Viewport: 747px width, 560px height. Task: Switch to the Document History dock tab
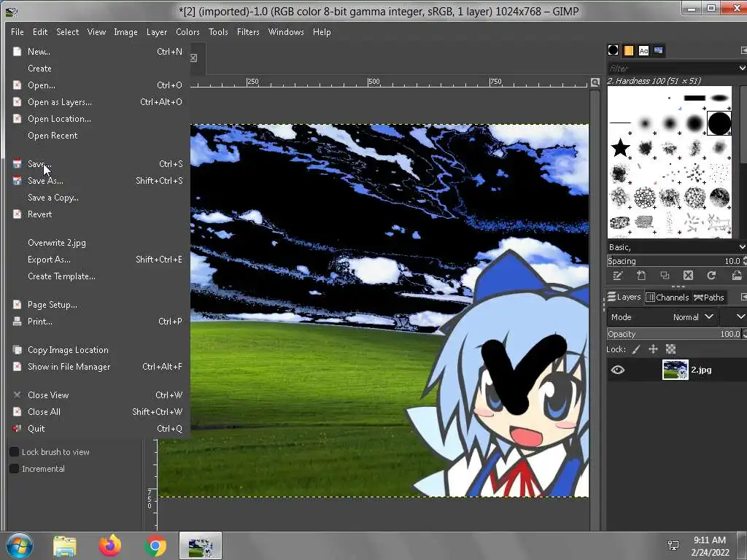point(659,50)
